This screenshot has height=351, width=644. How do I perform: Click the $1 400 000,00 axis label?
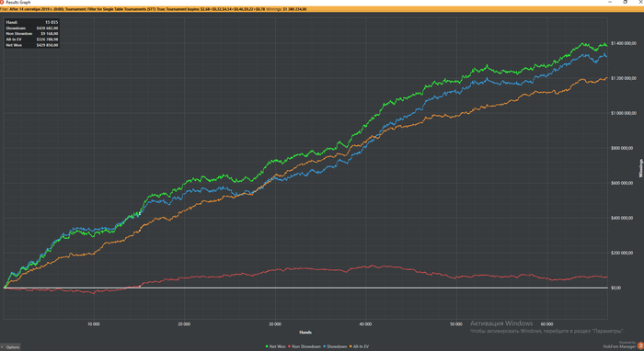tap(624, 43)
